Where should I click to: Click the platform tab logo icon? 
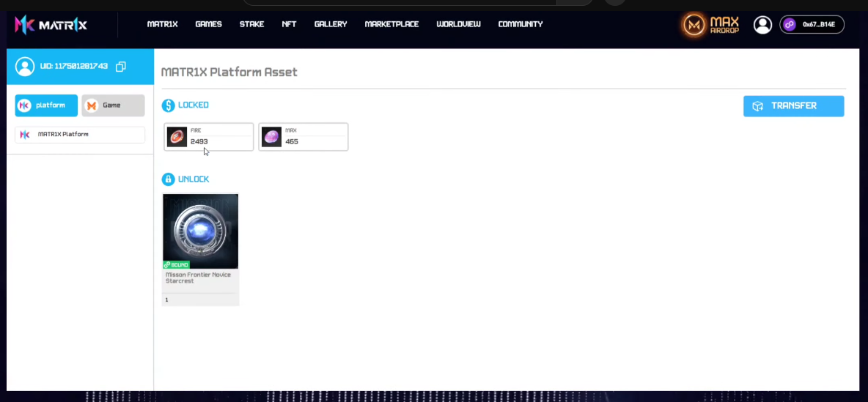tap(24, 105)
